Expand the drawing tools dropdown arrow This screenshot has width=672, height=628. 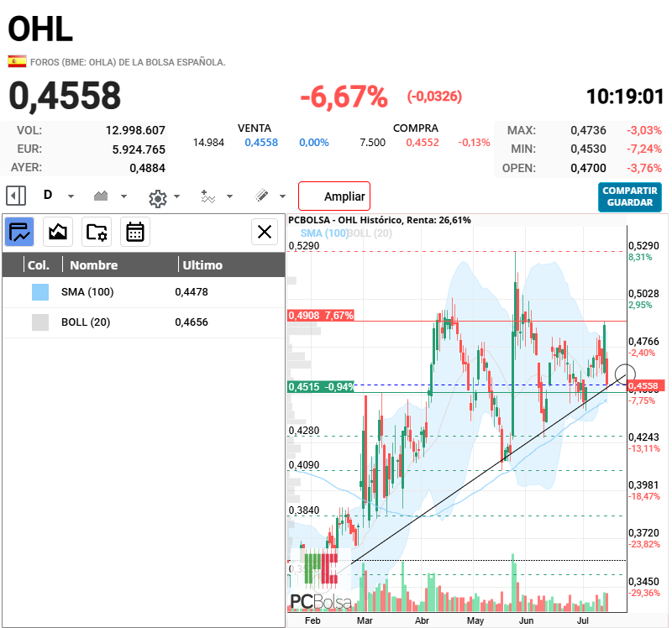[282, 196]
